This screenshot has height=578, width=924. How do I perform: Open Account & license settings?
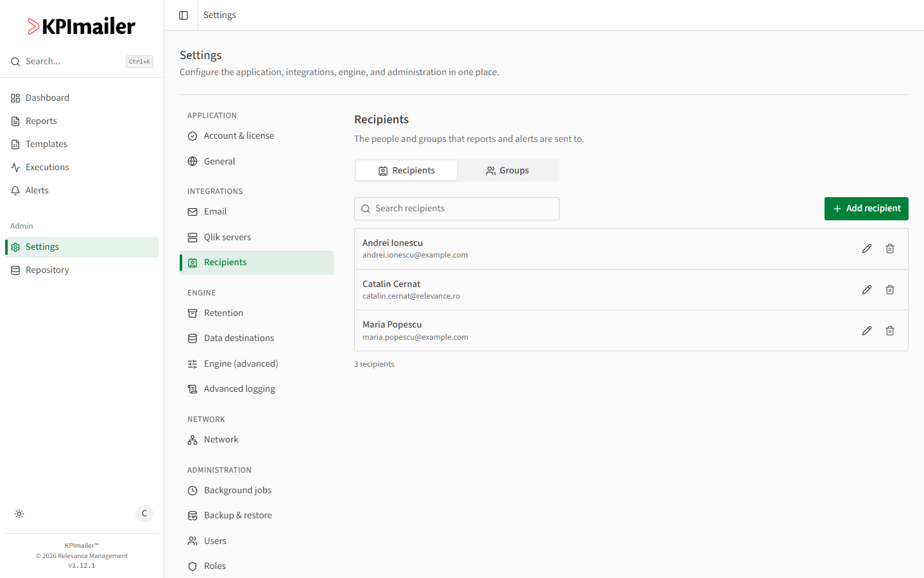257,136
